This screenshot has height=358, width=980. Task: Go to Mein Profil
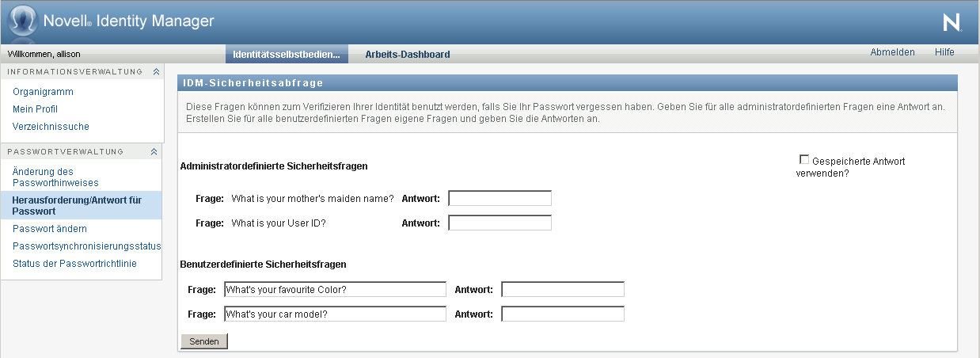35,109
